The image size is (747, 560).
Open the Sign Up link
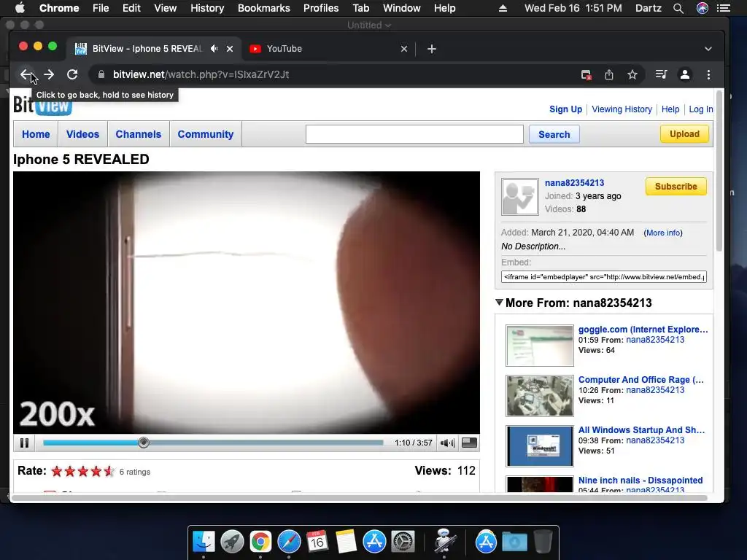[x=565, y=109]
